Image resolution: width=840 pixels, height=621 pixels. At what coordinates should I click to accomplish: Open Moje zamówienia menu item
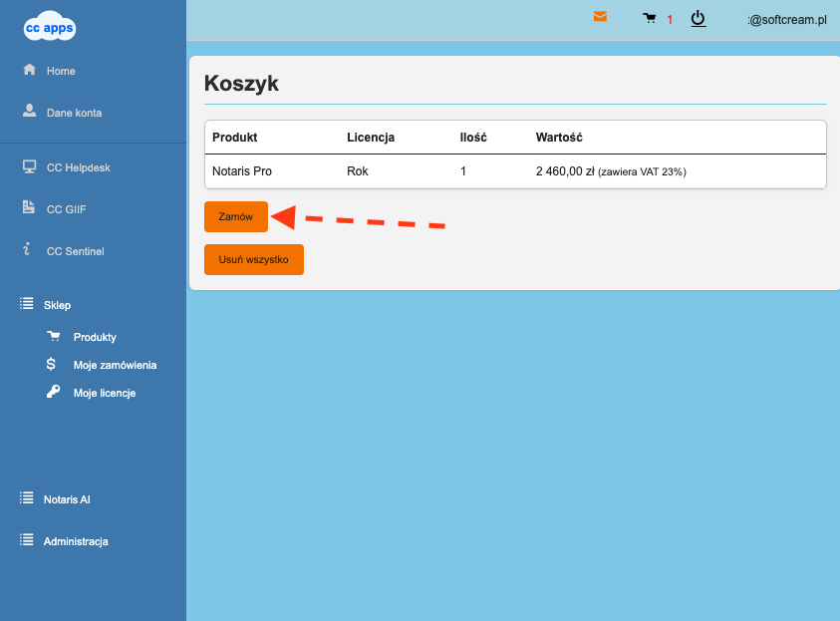pos(115,365)
